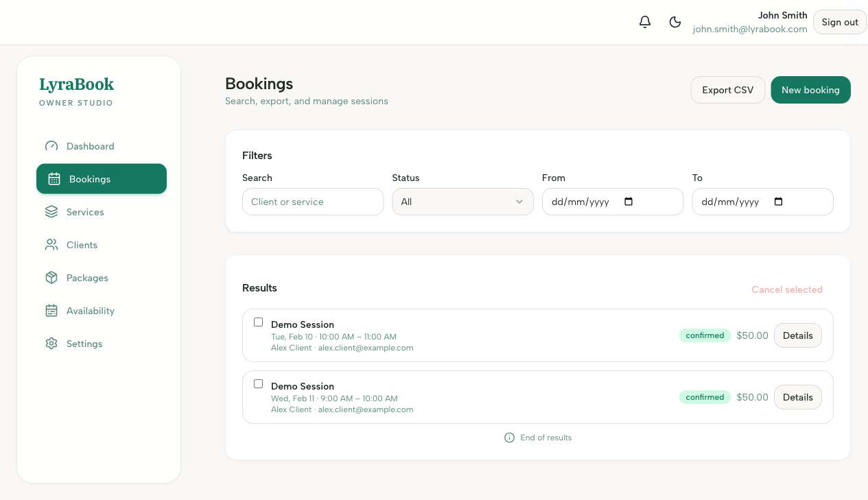
Task: Open Settings via the gear icon
Action: coord(51,343)
